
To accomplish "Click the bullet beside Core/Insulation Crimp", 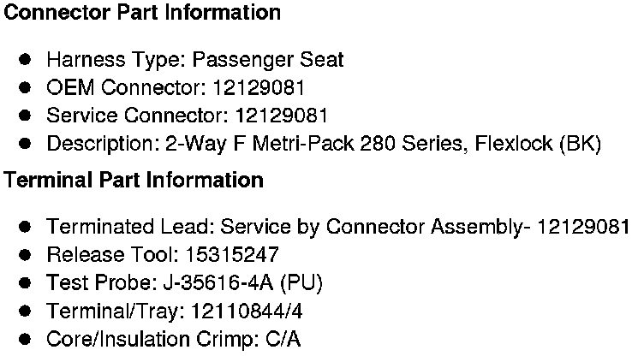I will click(x=26, y=340).
